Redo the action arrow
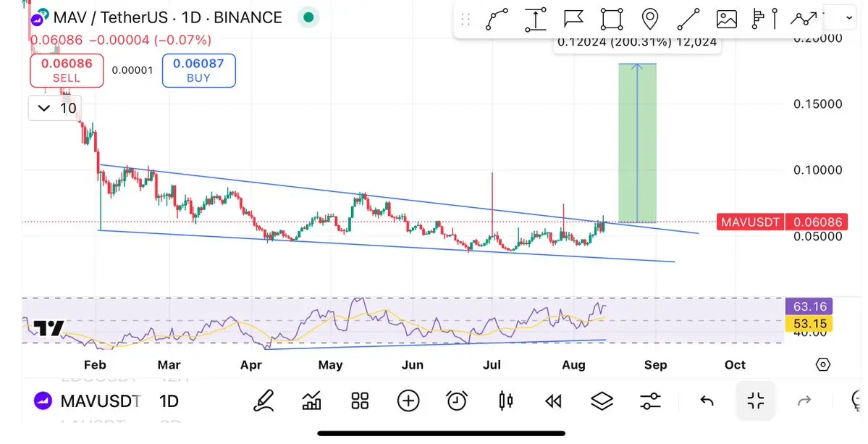 (x=804, y=401)
